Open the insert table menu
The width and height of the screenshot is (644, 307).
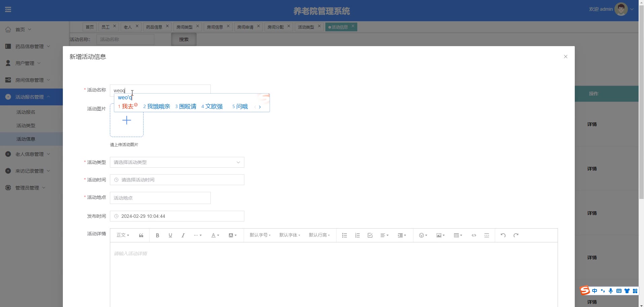(458, 235)
